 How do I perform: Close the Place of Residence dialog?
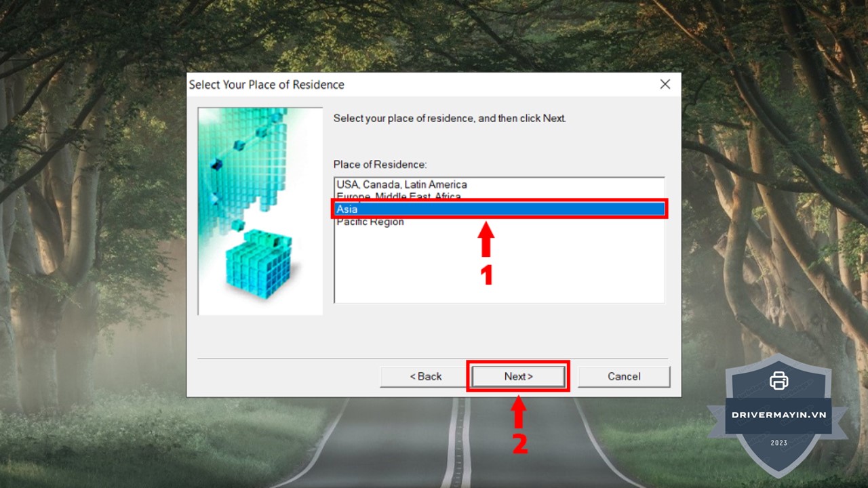click(665, 84)
